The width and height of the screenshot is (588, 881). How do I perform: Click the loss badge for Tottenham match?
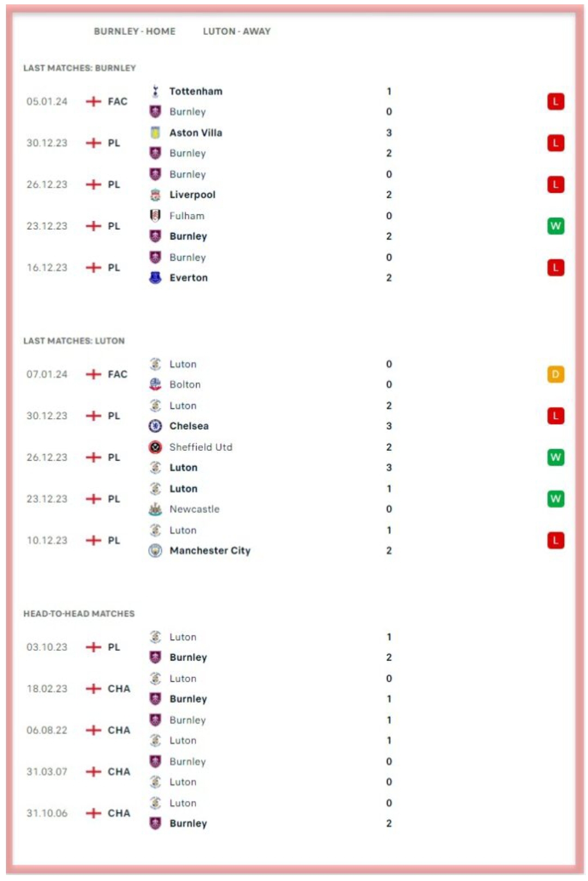click(x=555, y=101)
